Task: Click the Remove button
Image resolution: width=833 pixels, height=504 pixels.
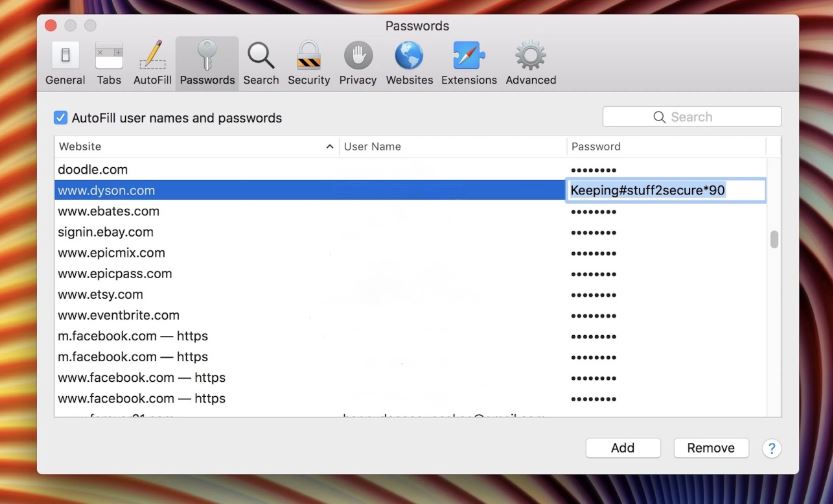Action: click(x=711, y=448)
